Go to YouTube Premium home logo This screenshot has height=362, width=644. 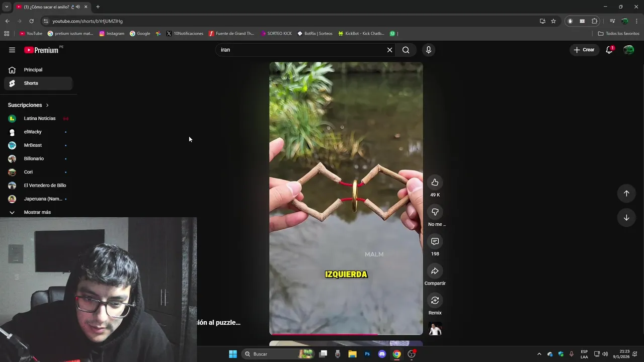[x=42, y=50]
